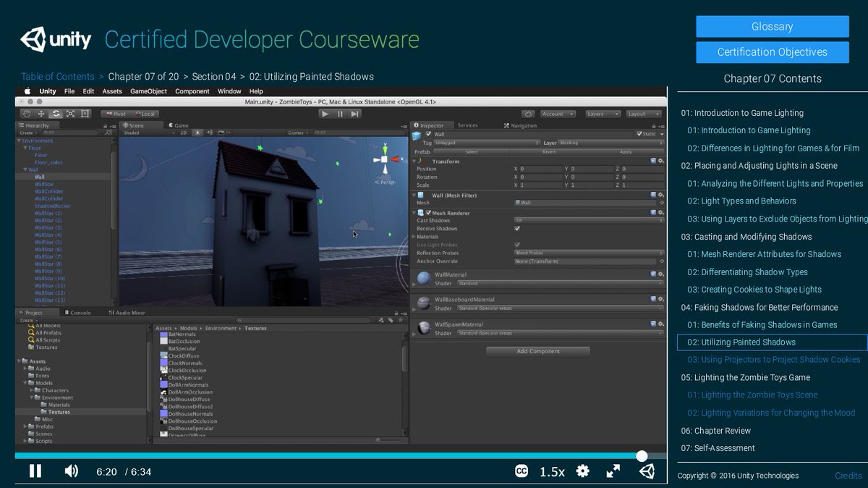Open WallMaterial gear settings menu
The image size is (868, 488).
click(x=661, y=274)
